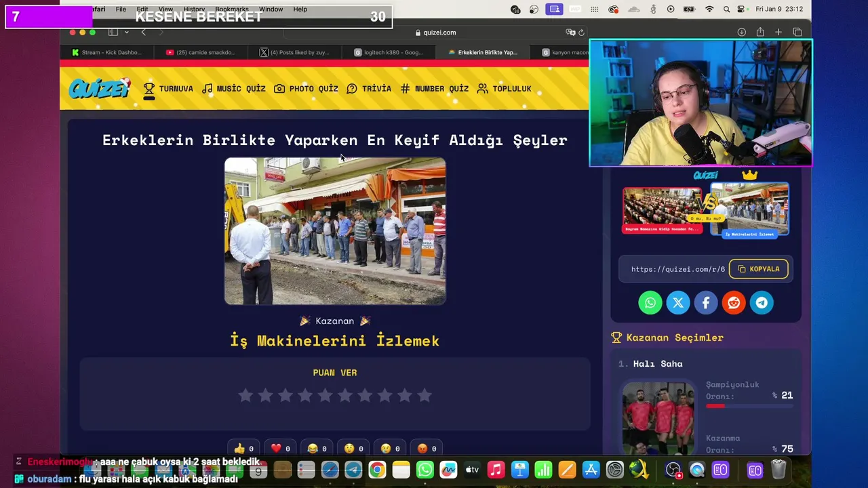
Task: Open the Topluluk nav tab
Action: [504, 89]
